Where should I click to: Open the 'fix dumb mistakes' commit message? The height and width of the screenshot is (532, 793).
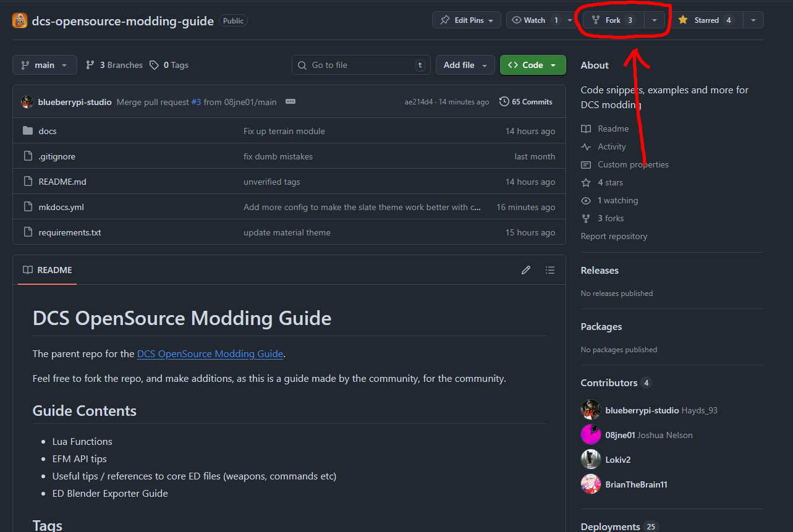[x=278, y=156]
